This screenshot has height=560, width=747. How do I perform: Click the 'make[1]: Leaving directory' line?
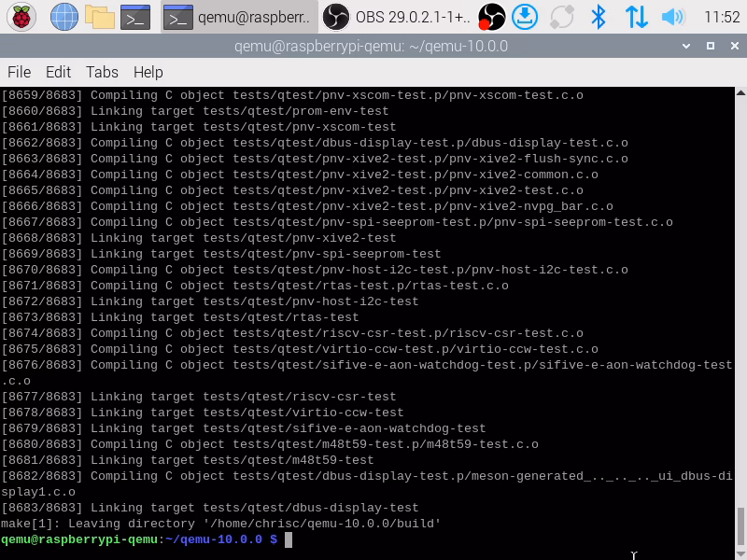[220, 524]
